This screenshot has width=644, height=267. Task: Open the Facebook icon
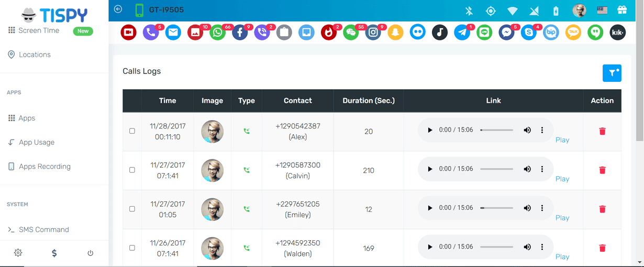point(240,33)
